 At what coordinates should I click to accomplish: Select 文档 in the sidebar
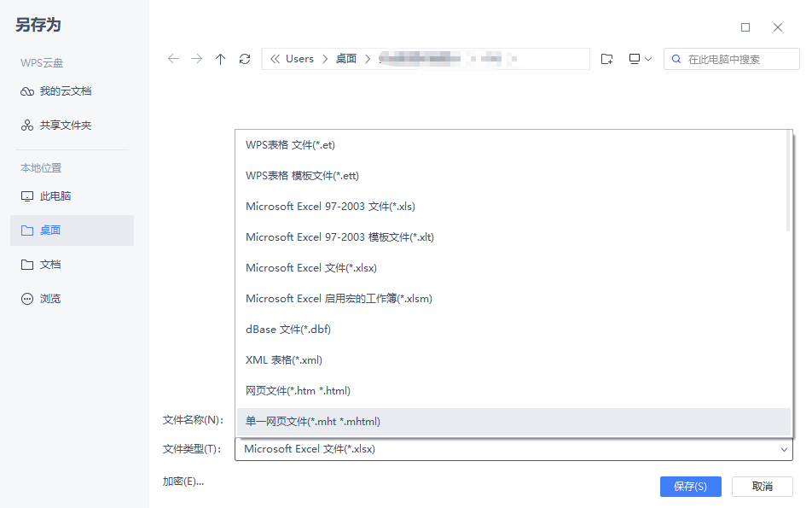click(x=72, y=265)
